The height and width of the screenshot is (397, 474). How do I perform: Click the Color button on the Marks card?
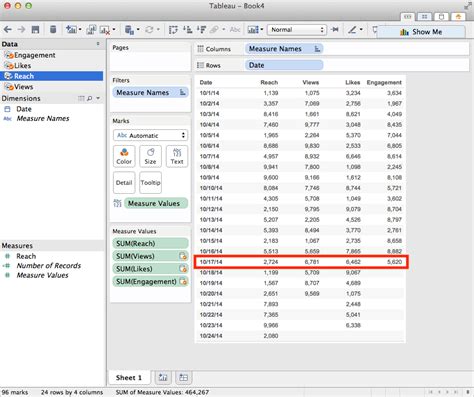124,156
